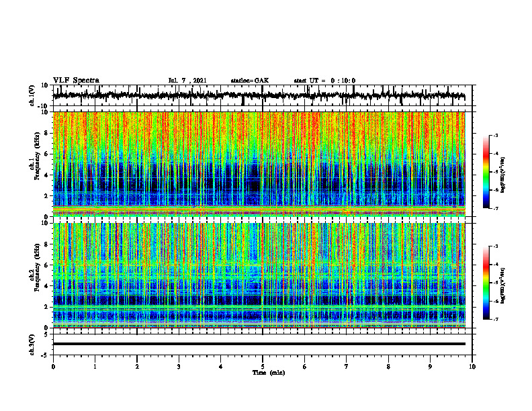532x411 pixels.
Task: Click the ch.1 colorbar 'log(PSD)' label
Action: pyautogui.click(x=503, y=175)
